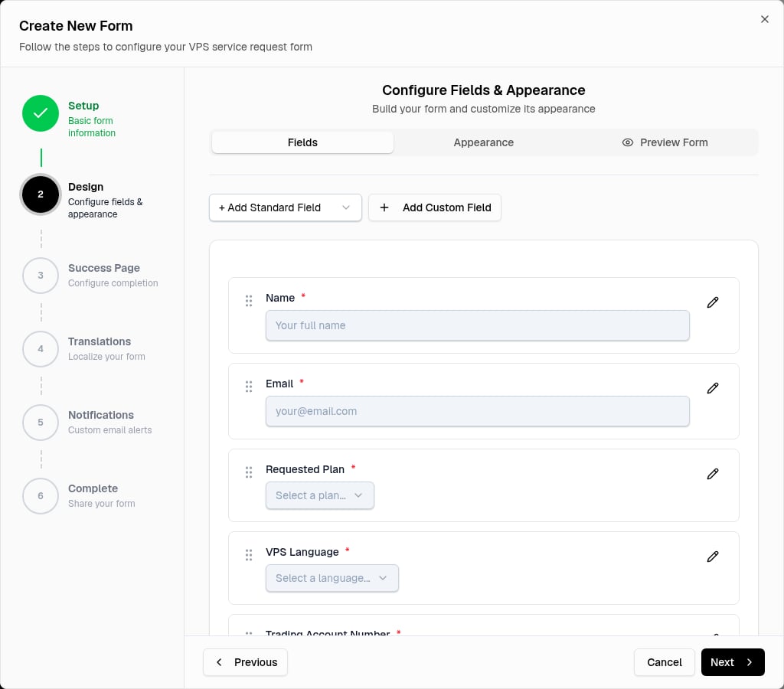Edit the Email field via pencil icon
The width and height of the screenshot is (784, 689).
tap(713, 388)
